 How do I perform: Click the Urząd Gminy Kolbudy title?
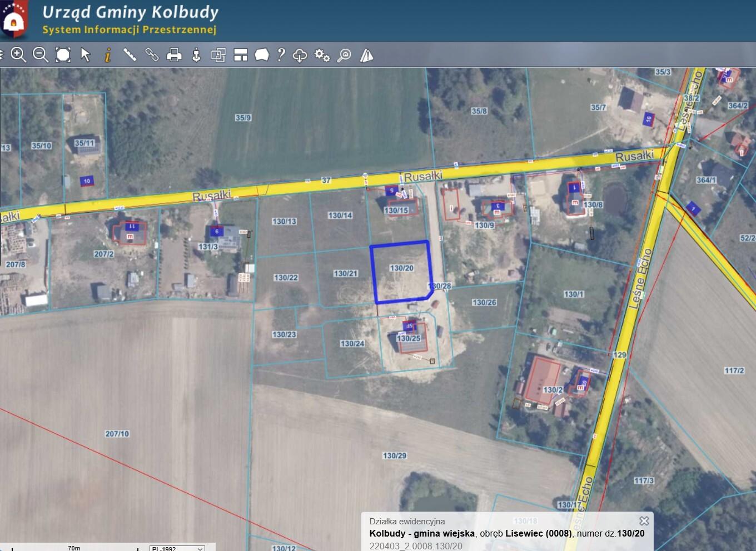click(131, 12)
